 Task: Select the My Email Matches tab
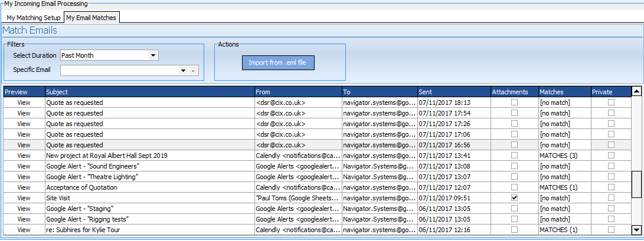(x=91, y=18)
